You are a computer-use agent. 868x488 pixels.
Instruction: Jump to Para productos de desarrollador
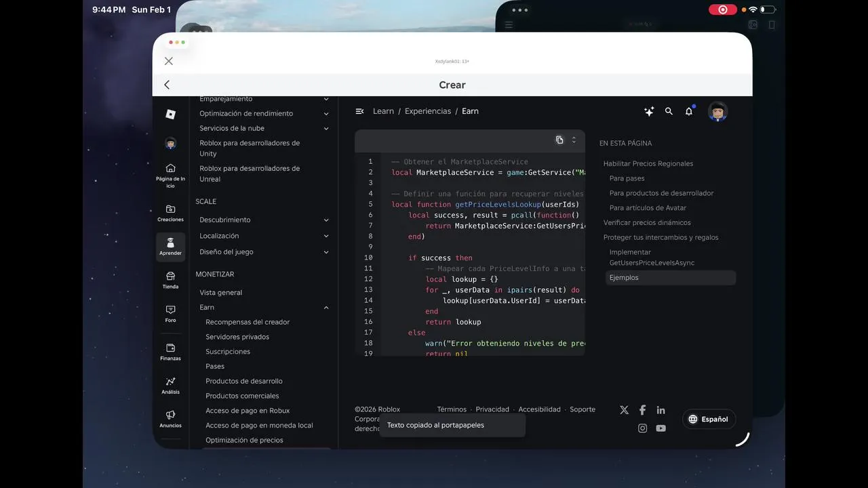[661, 193]
